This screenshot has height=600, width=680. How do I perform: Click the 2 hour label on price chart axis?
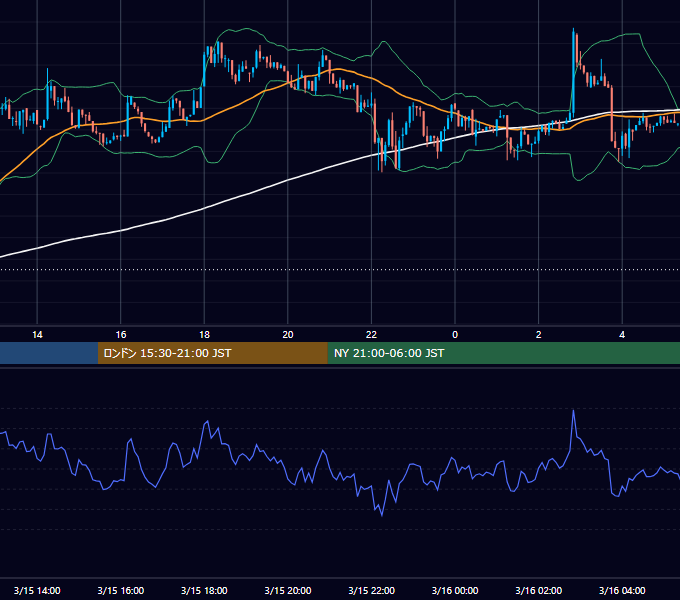(539, 335)
